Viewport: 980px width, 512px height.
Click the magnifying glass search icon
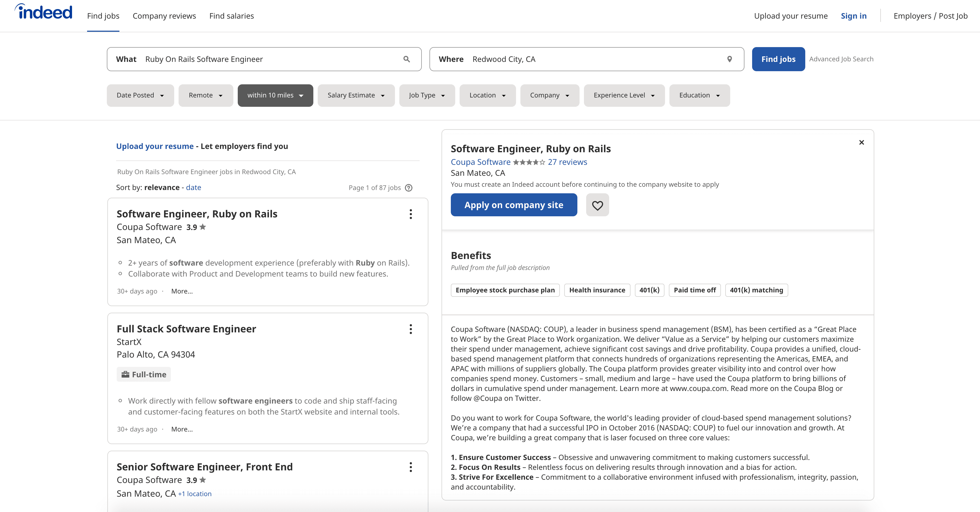click(406, 59)
